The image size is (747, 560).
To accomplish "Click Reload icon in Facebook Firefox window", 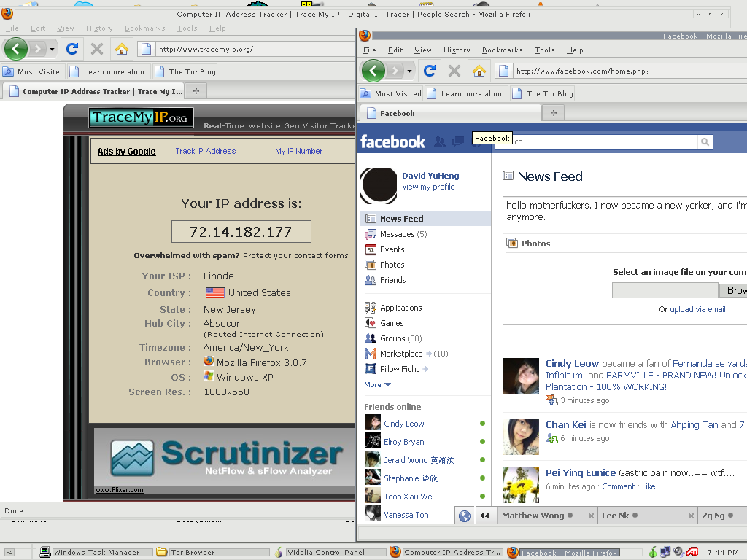I will [x=430, y=71].
